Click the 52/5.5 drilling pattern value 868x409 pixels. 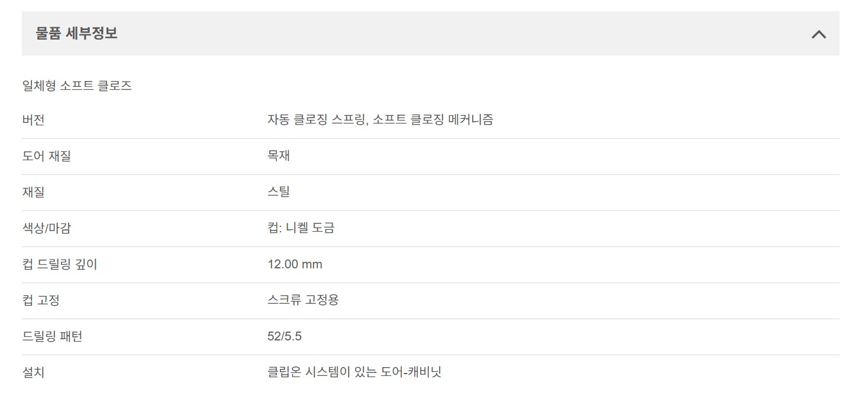click(285, 337)
